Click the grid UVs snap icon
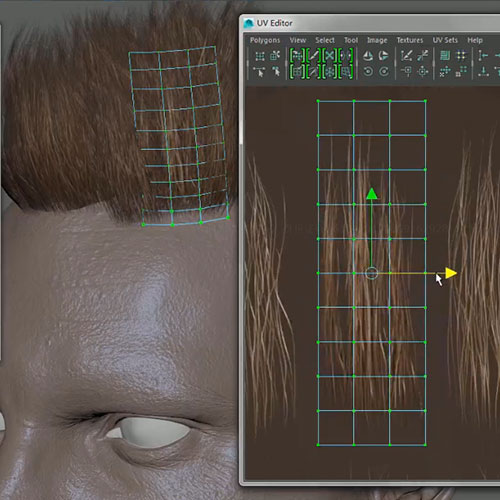 pyautogui.click(x=461, y=56)
